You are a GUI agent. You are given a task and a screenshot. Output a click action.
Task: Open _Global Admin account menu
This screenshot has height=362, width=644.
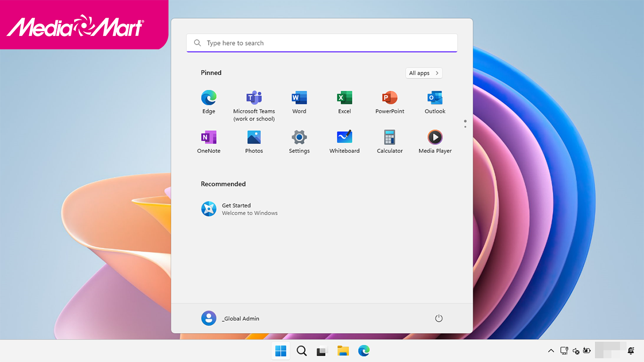coord(231,319)
